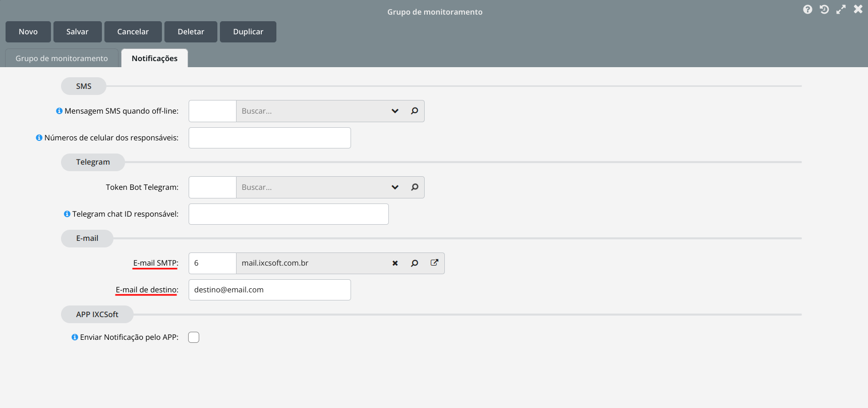Image resolution: width=868 pixels, height=408 pixels.
Task: Click search icon for Mensagem SMS field
Action: click(415, 111)
